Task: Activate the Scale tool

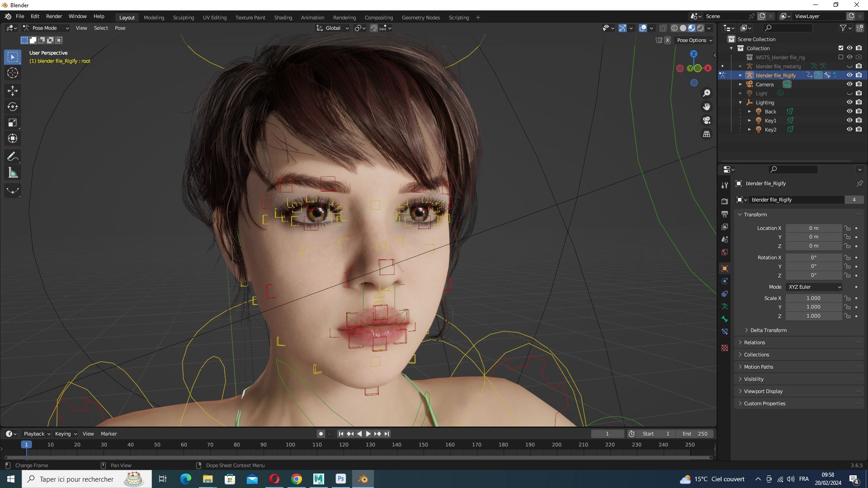Action: click(x=13, y=122)
